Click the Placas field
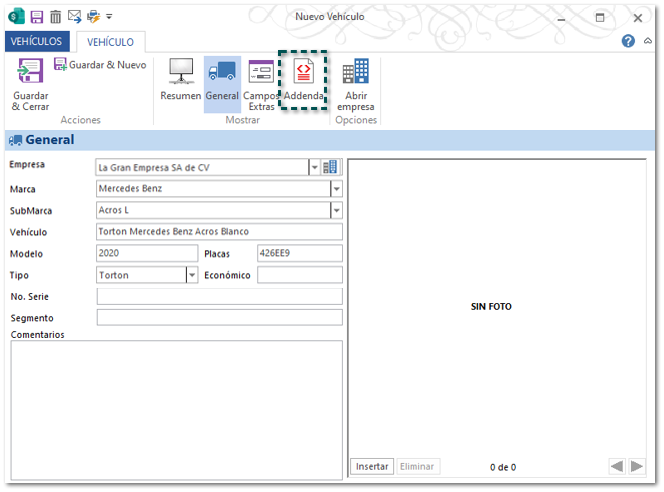Screen dimensions: 664x492 tap(300, 253)
